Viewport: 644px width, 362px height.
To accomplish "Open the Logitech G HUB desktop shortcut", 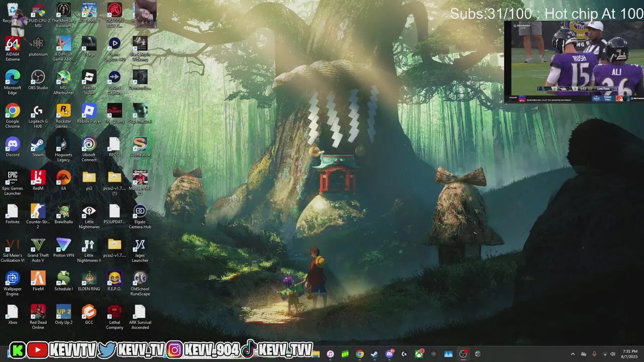I will (x=38, y=116).
